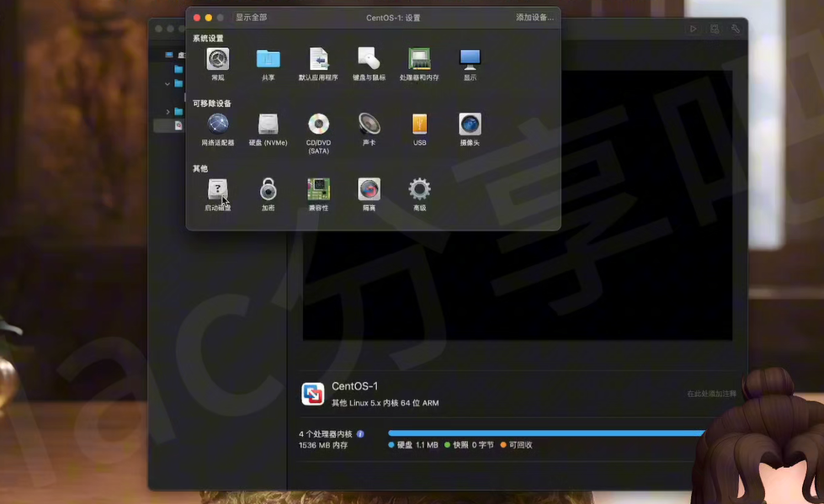Open the 隔离 isolation settings icon
824x504 pixels.
pos(369,189)
